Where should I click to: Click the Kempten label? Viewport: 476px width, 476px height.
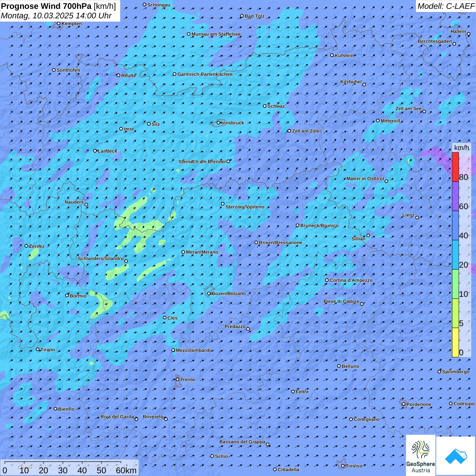pos(72,23)
